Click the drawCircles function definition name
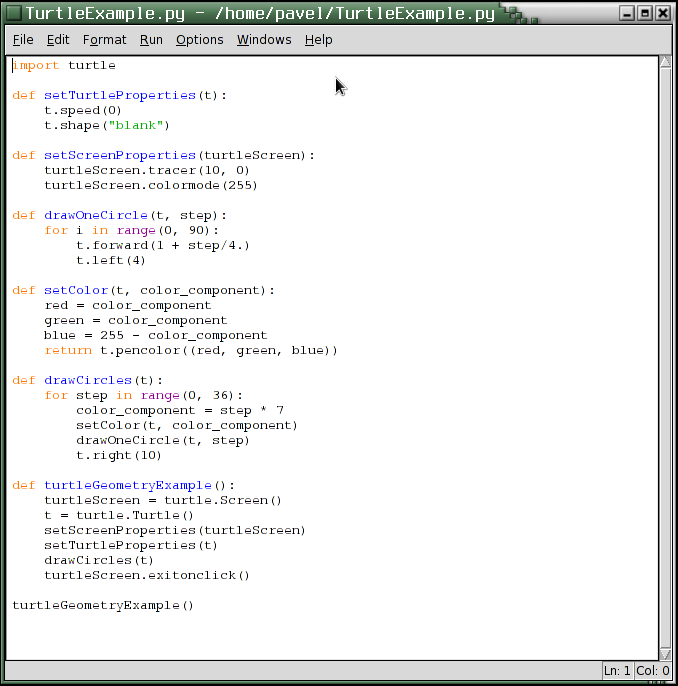 88,381
